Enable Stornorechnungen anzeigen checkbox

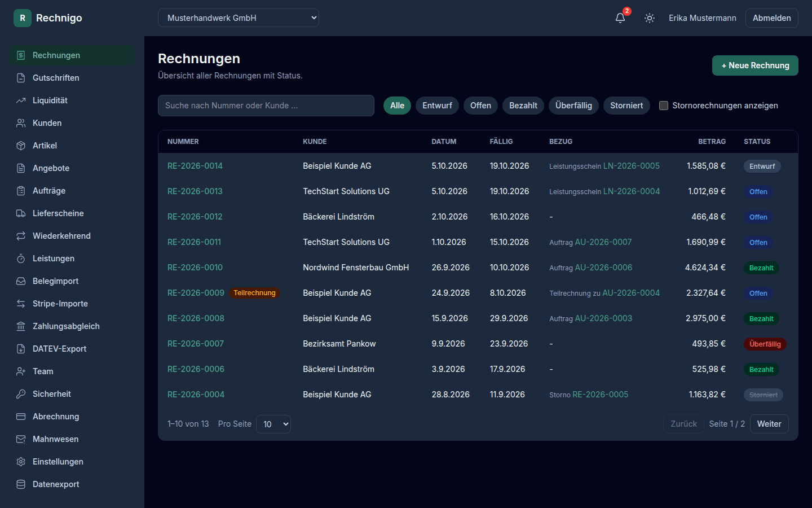pyautogui.click(x=664, y=106)
